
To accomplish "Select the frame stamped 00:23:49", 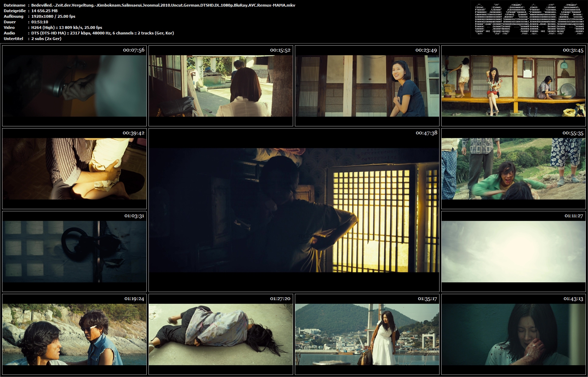I will 367,86.
